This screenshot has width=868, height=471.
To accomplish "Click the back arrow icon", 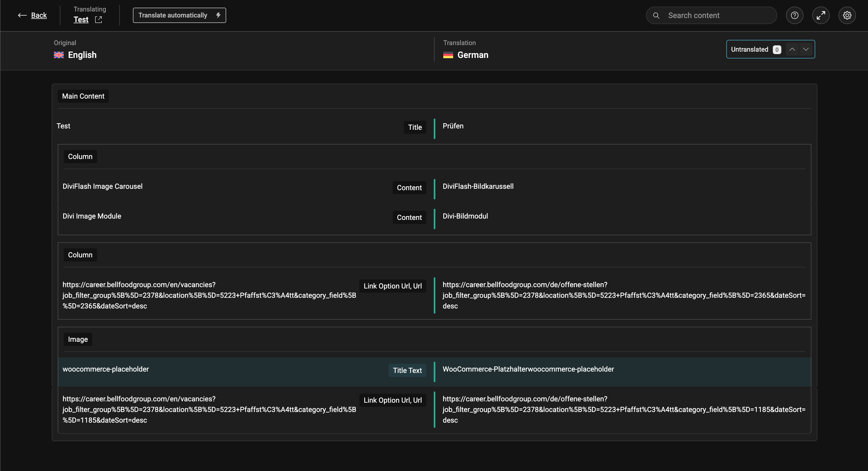I will 22,15.
